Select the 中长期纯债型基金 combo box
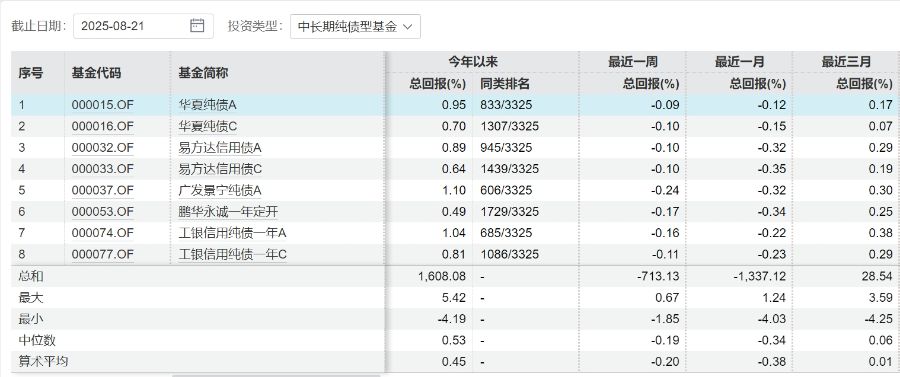The height and width of the screenshot is (377, 900). 355,26
